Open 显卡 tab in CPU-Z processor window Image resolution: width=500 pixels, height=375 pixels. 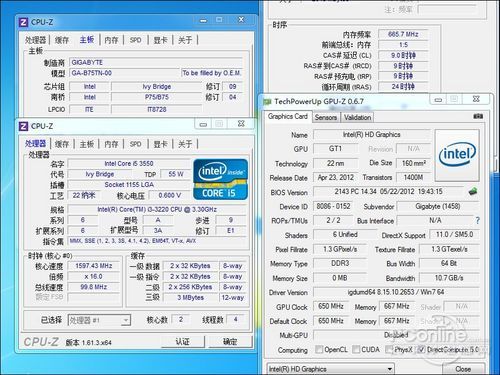click(160, 144)
